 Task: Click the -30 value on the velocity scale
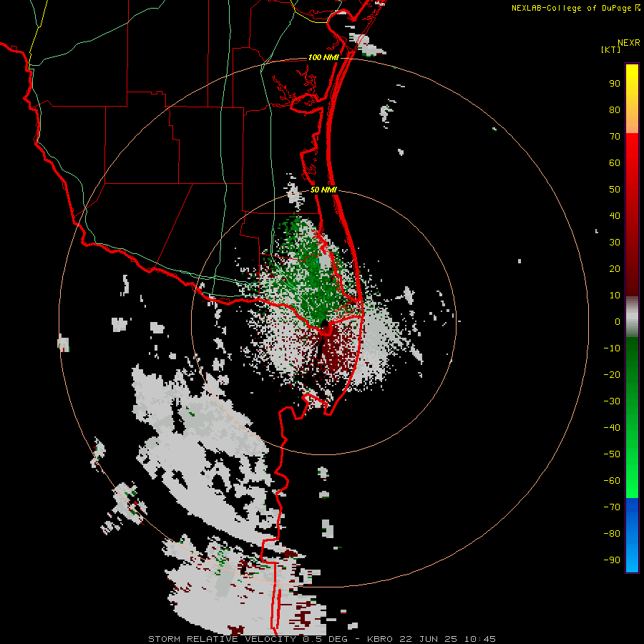click(x=612, y=401)
